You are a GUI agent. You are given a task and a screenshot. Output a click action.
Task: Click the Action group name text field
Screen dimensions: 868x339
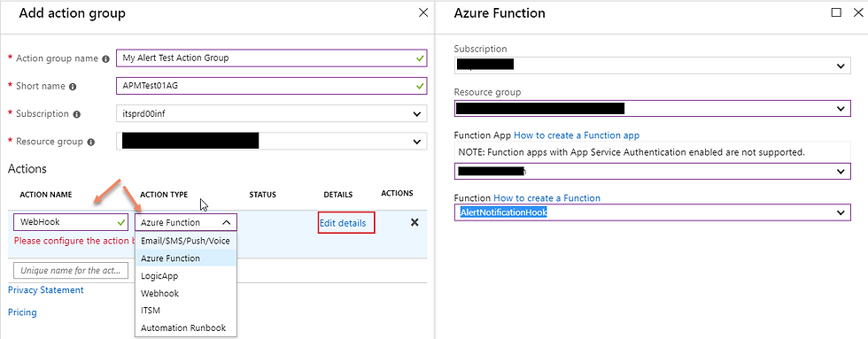point(271,58)
